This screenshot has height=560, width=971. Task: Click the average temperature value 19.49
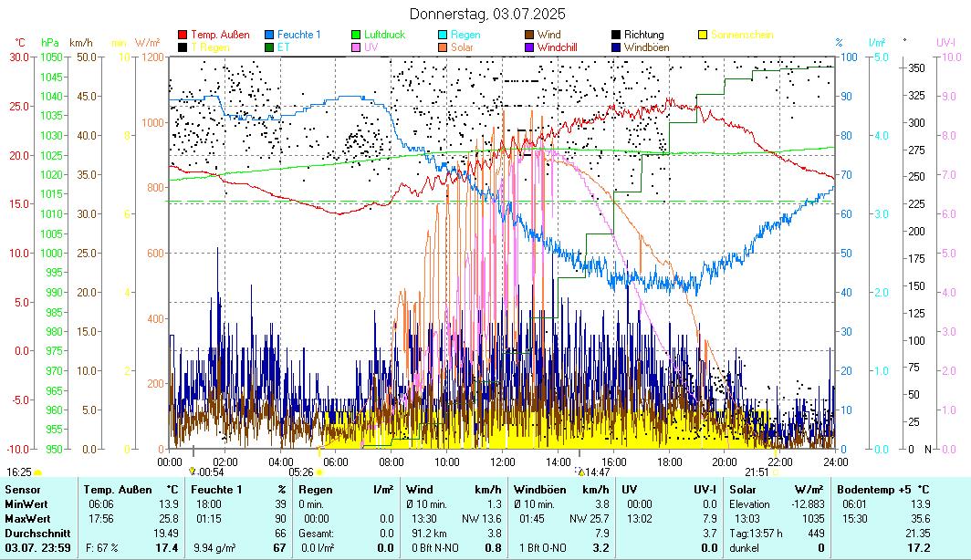(166, 534)
